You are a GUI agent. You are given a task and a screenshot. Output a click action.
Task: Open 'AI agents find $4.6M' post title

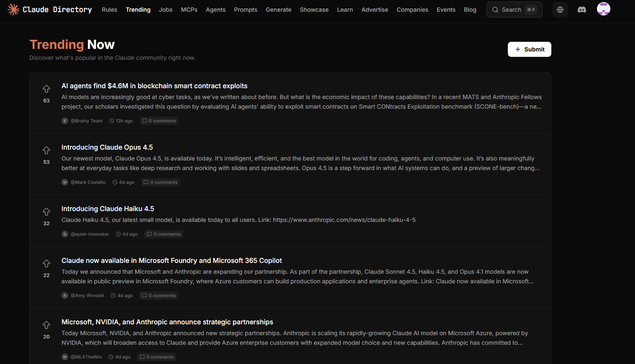[x=154, y=86]
